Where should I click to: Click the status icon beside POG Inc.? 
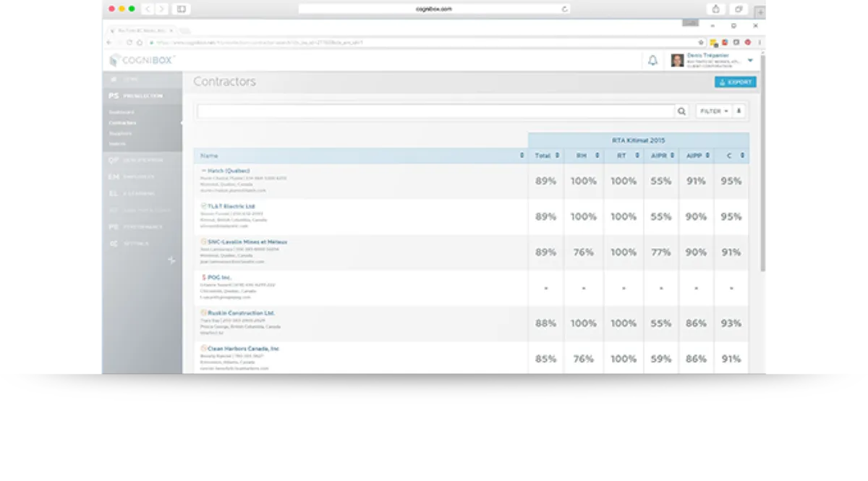(x=203, y=277)
